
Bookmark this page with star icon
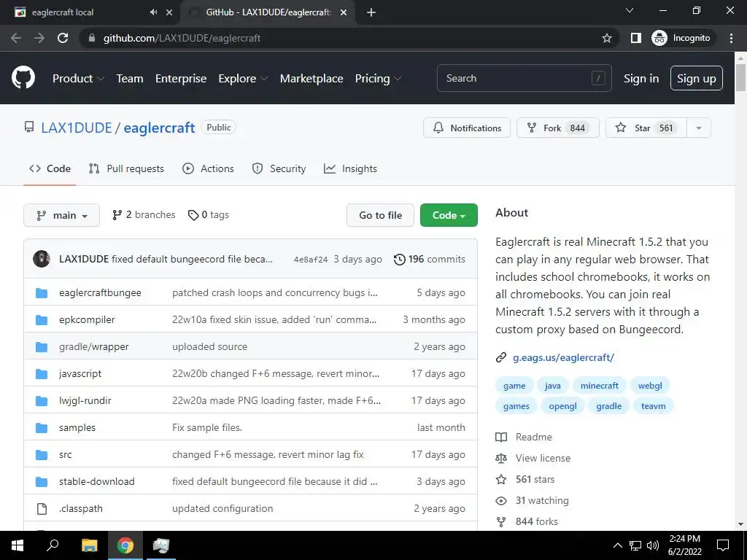(x=606, y=38)
